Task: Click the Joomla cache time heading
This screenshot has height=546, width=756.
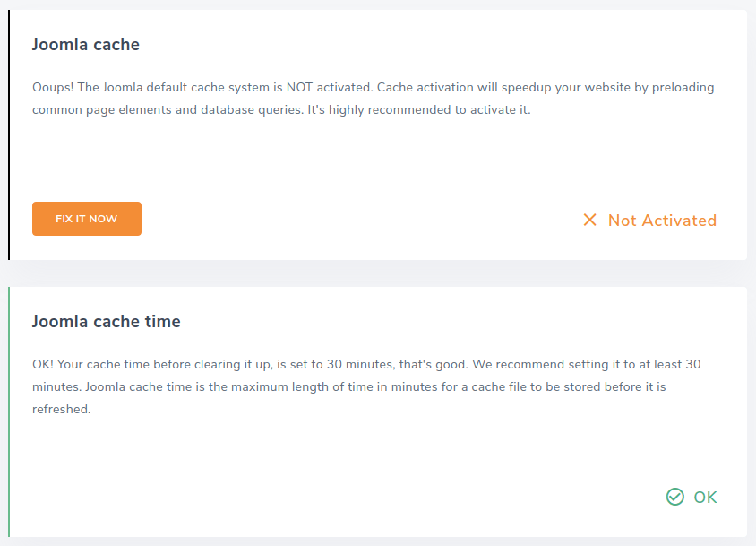Action: click(106, 322)
